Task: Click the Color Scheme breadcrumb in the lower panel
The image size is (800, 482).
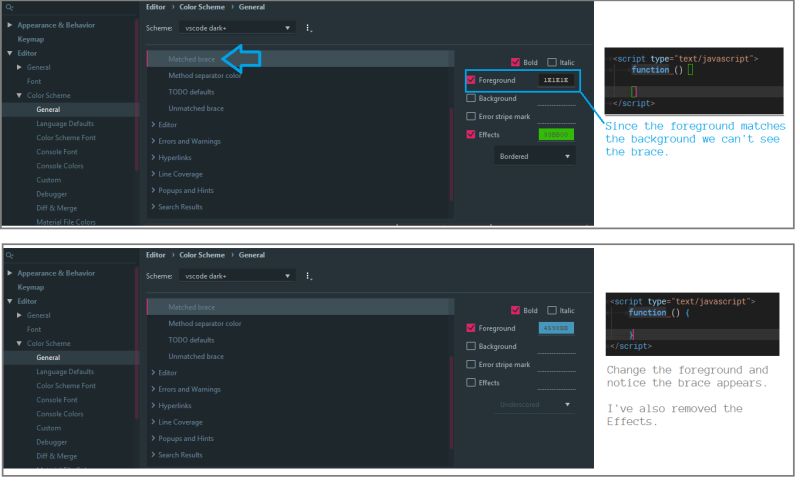Action: (x=202, y=255)
